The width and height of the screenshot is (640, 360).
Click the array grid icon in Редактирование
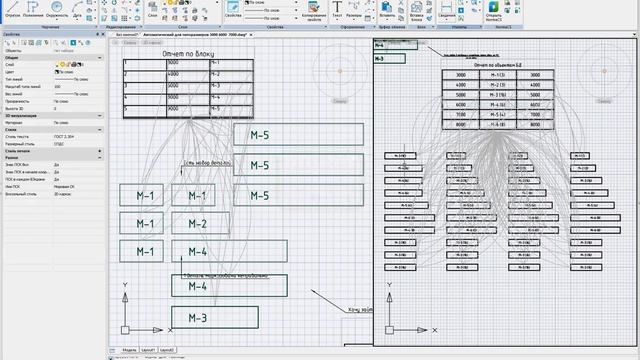click(x=124, y=18)
